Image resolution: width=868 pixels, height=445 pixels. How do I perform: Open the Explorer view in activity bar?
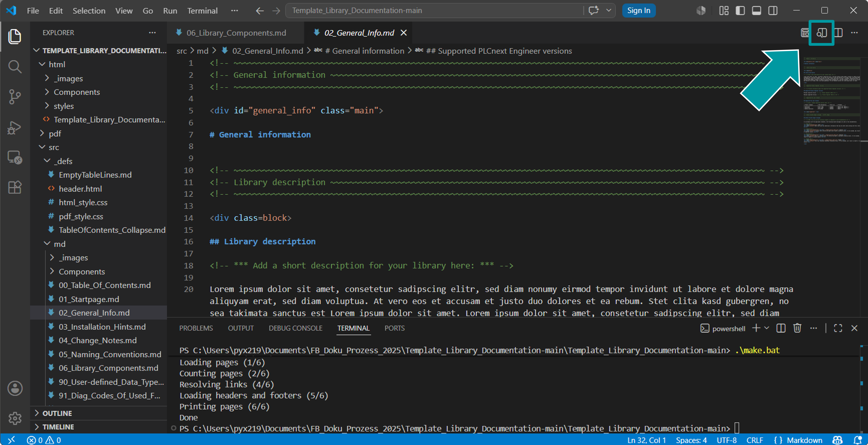click(x=14, y=36)
